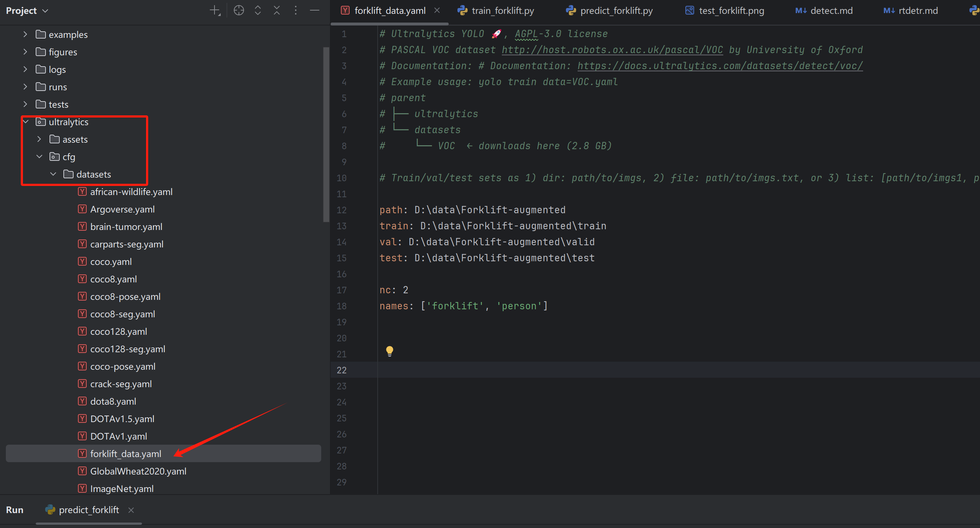The image size is (980, 528).
Task: Select GlobalWheat2020.yaml in the file tree
Action: pos(138,471)
